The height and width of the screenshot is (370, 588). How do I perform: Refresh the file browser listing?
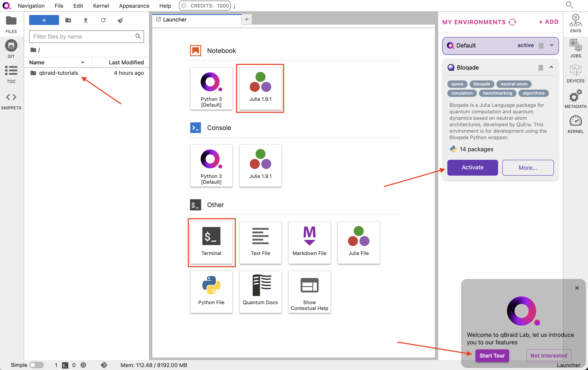(x=103, y=20)
